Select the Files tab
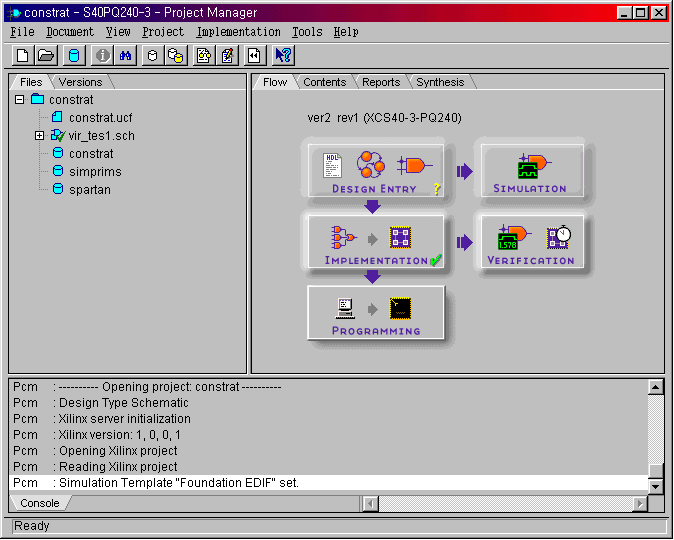 [31, 82]
